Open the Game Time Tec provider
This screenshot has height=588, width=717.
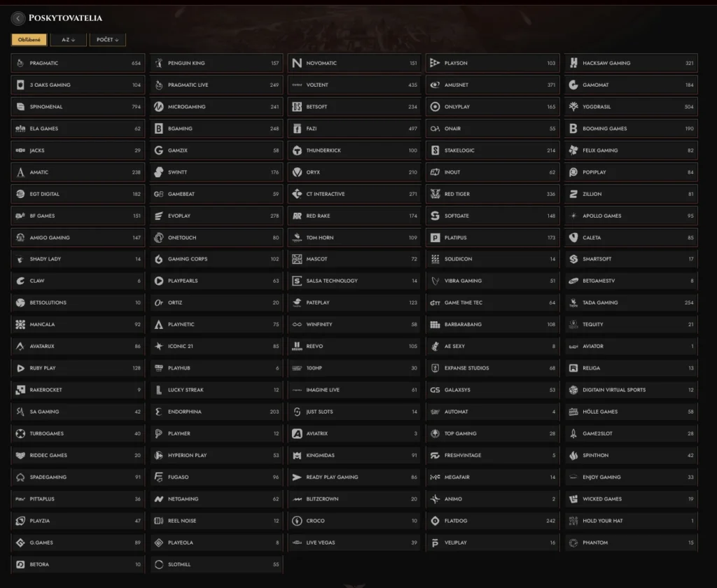pos(493,302)
